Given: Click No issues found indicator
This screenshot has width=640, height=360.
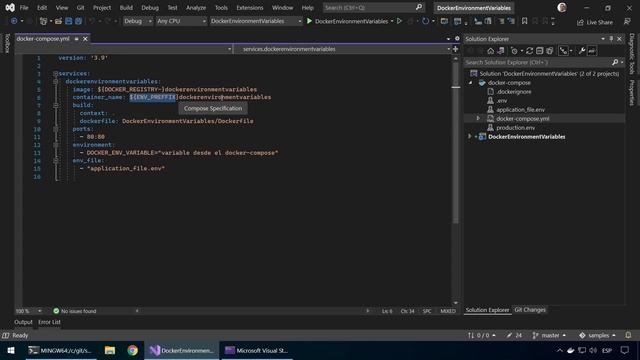Looking at the screenshot, I should tap(75, 311).
